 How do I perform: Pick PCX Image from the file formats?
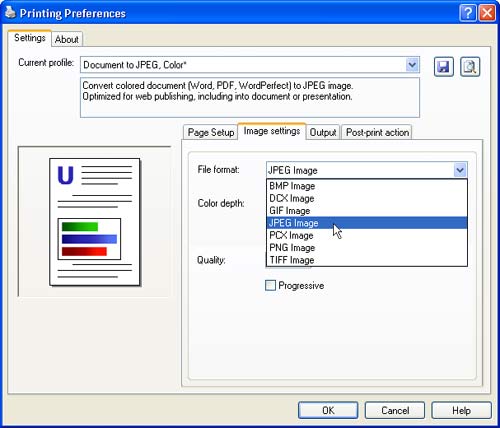(367, 235)
